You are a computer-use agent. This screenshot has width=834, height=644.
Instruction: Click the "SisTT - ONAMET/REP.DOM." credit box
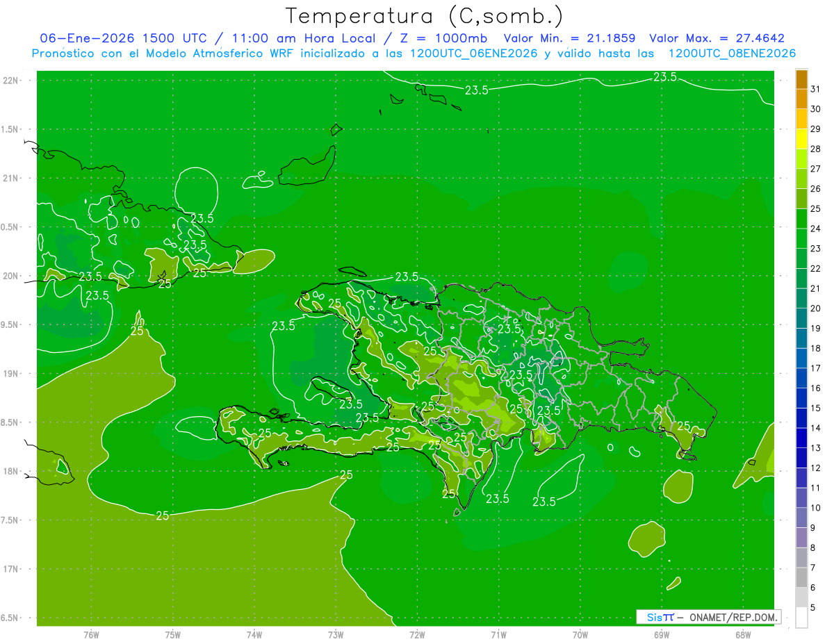(x=708, y=617)
